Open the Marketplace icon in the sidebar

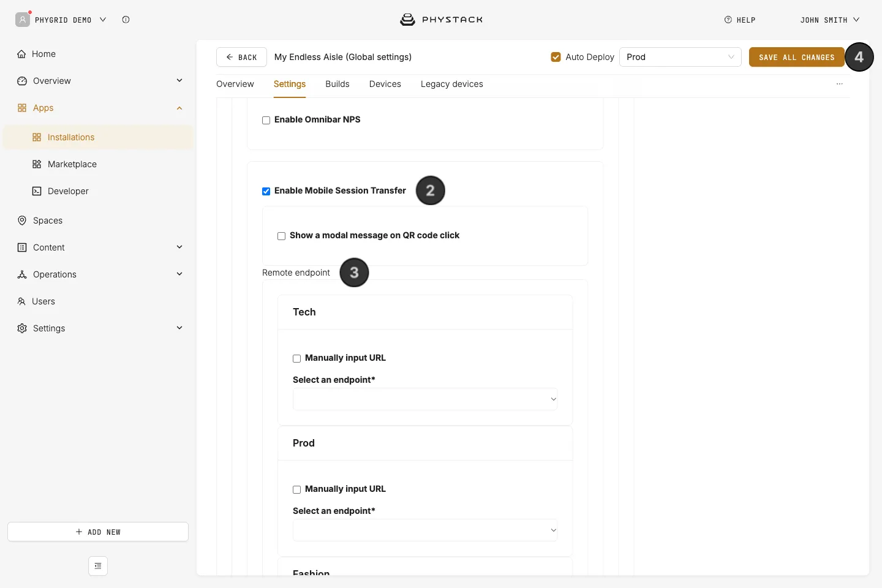[x=37, y=164]
